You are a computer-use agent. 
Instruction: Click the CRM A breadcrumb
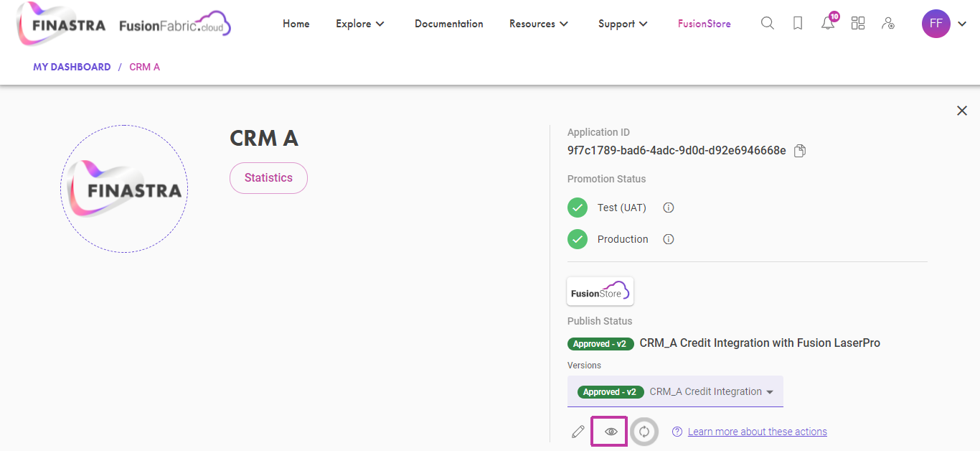(145, 67)
